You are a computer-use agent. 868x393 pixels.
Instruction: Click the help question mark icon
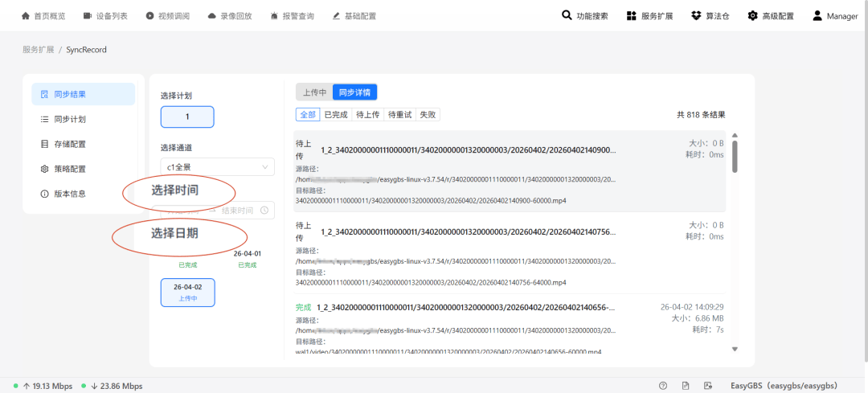point(663,386)
